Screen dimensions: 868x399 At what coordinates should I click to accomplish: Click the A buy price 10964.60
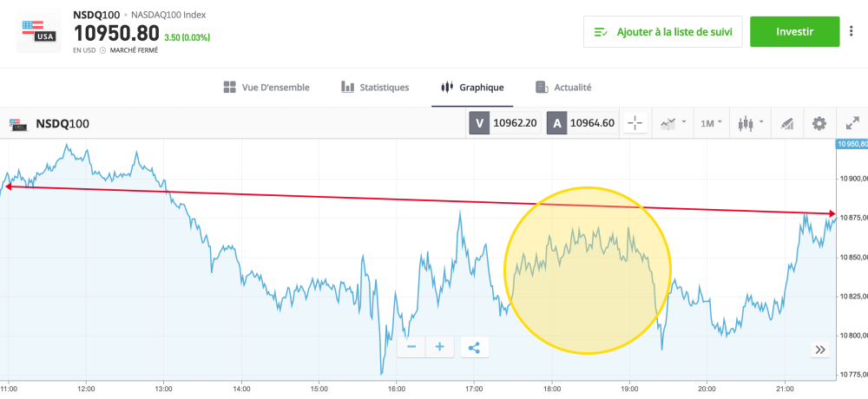582,123
